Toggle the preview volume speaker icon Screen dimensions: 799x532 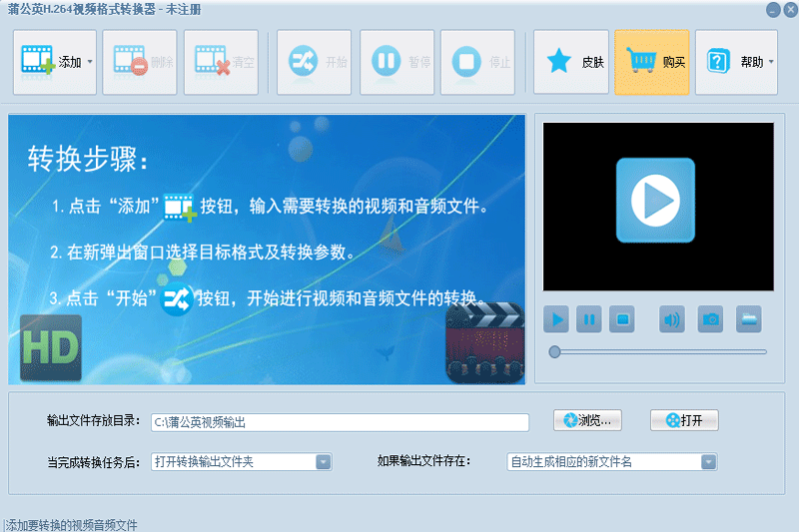pos(671,319)
